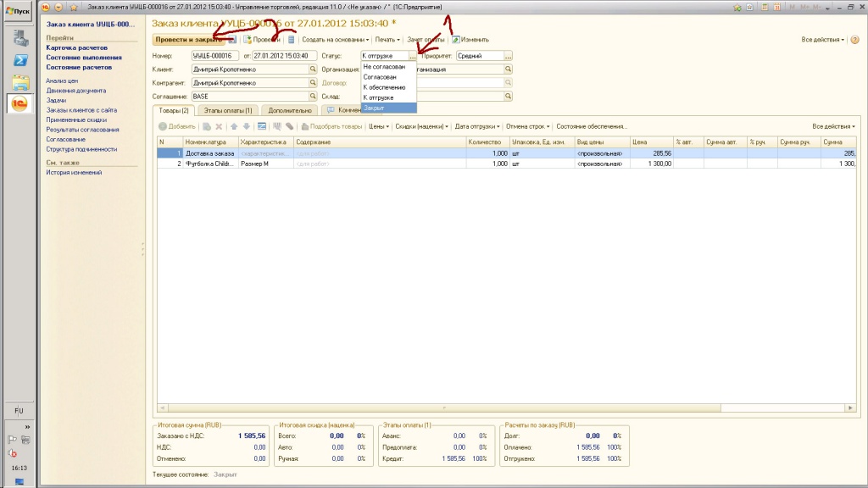Screen dimensions: 868x488
Task: Open the document movements report icon
Action: (292, 40)
